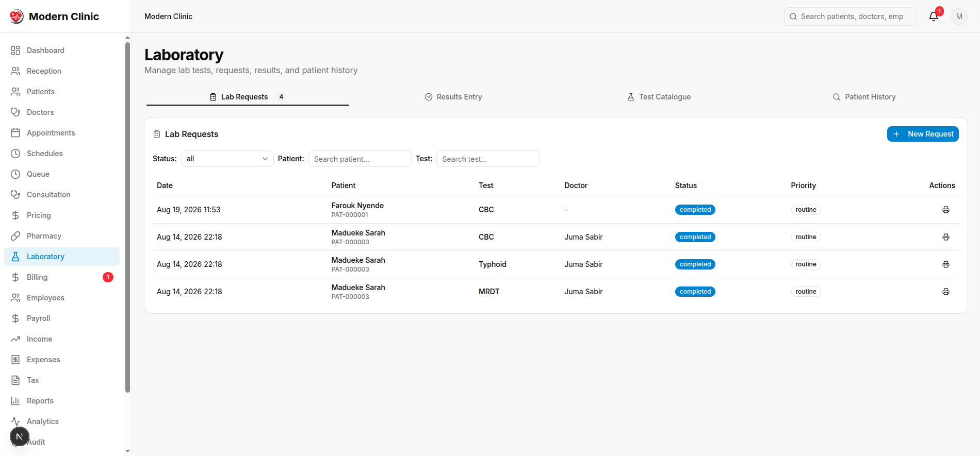Open the Queue page
The height and width of the screenshot is (456, 980).
point(61,174)
